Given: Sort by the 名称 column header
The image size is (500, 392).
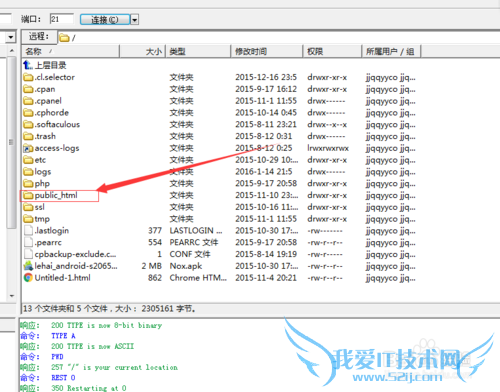Looking at the screenshot, I should tap(71, 51).
